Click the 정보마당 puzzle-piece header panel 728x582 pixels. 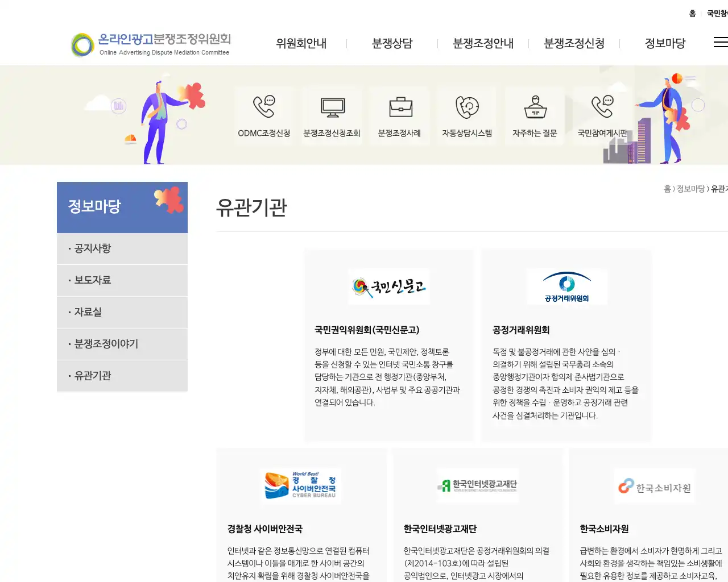click(x=122, y=207)
